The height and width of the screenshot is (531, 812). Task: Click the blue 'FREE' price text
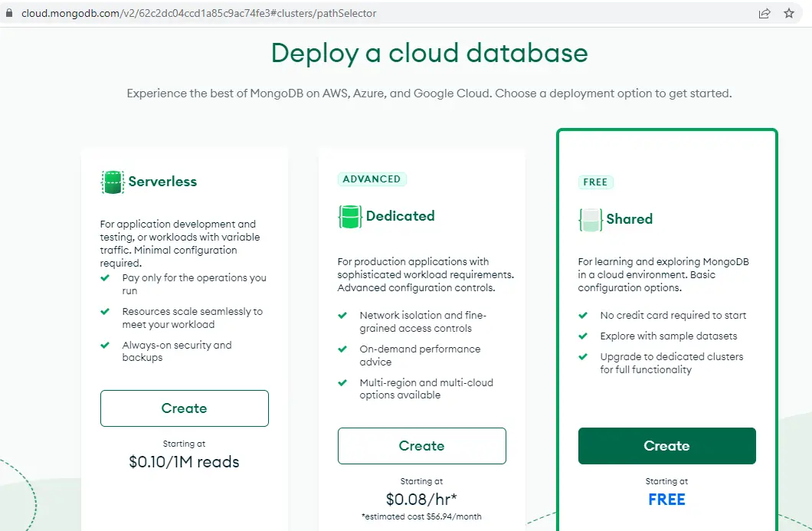coord(667,500)
